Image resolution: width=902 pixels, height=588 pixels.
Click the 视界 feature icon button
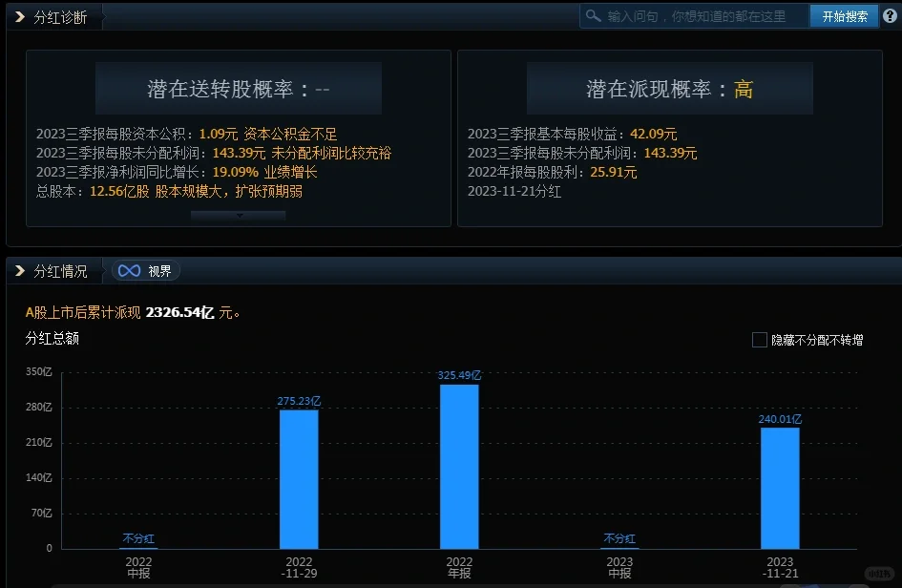point(145,270)
